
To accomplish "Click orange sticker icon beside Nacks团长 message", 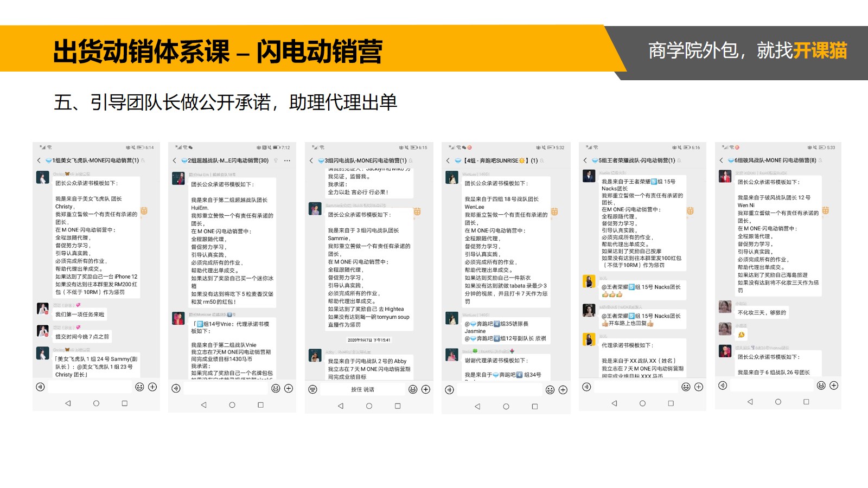I will tap(690, 211).
